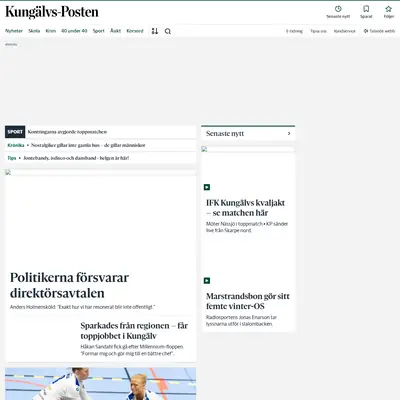The image size is (400, 400).
Task: Click the sports photo thumbnail with players
Action: pyautogui.click(x=100, y=384)
